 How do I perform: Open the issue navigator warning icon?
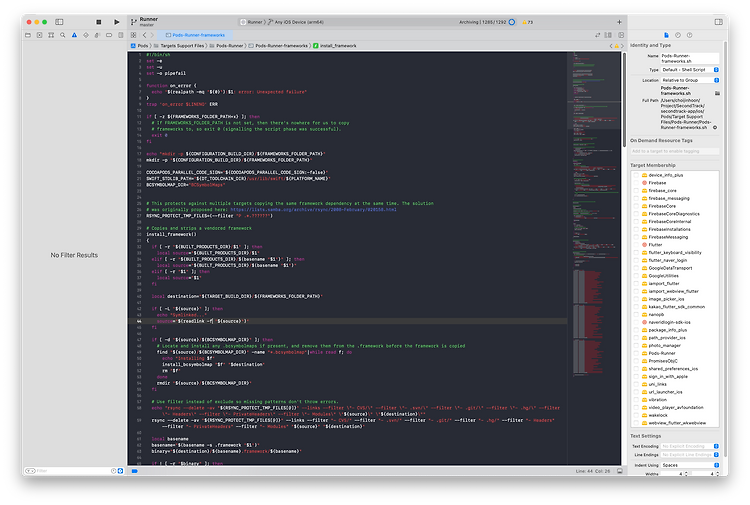pos(74,35)
